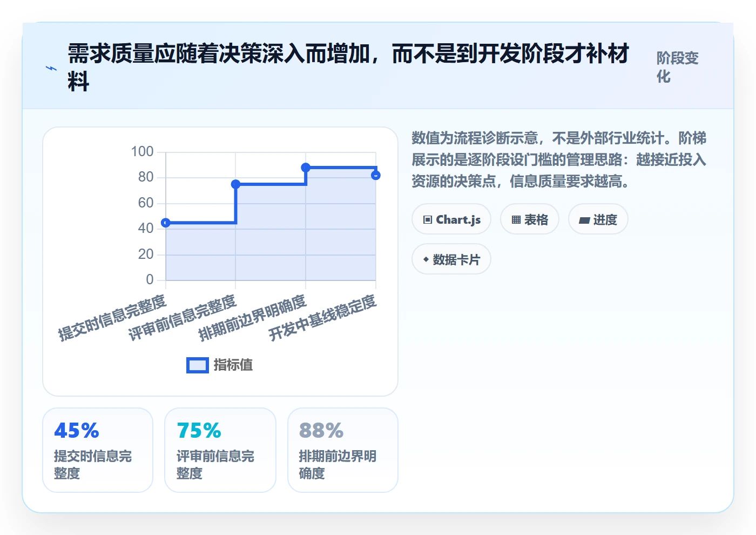The image size is (756, 535).
Task: Click the 开发中基线稳定度 data point on chart
Action: point(376,175)
